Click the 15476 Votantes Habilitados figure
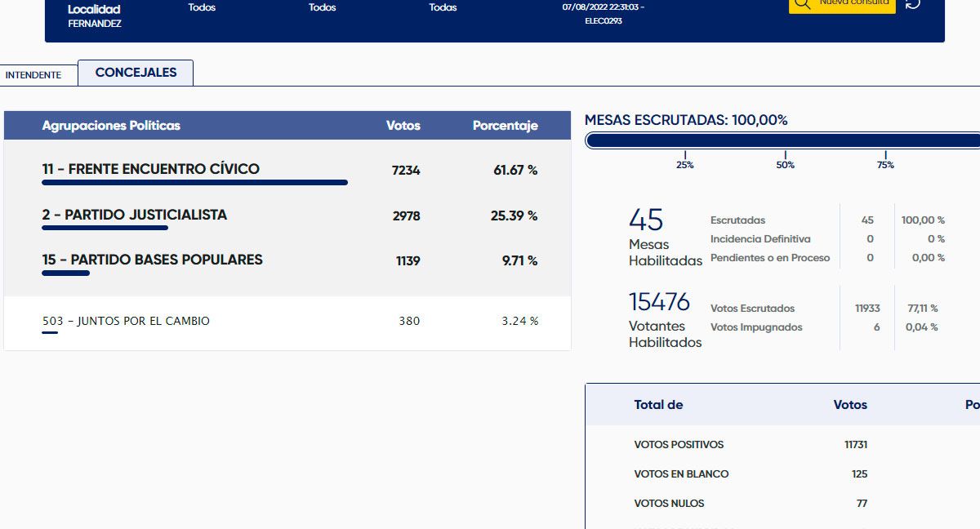This screenshot has width=980, height=529. (659, 302)
